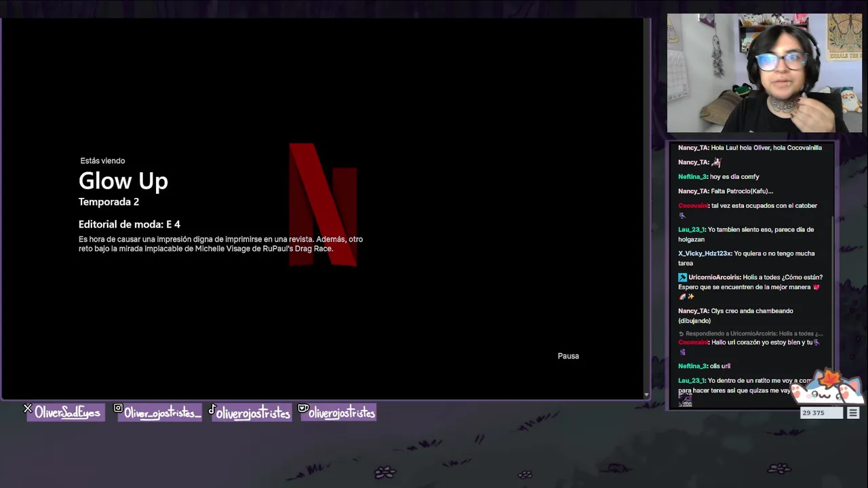This screenshot has width=868, height=488.
Task: Click the Glow Up show title
Action: tap(123, 181)
